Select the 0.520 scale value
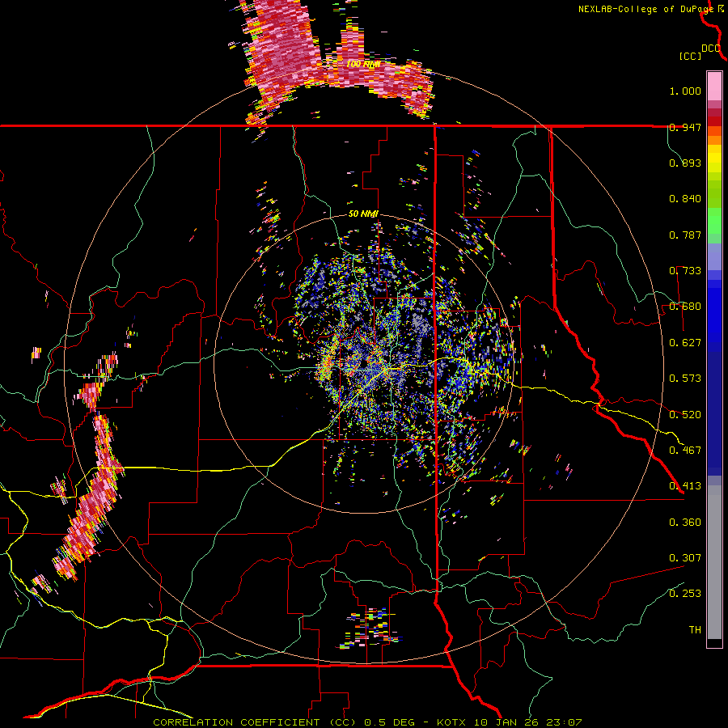 pyautogui.click(x=685, y=415)
